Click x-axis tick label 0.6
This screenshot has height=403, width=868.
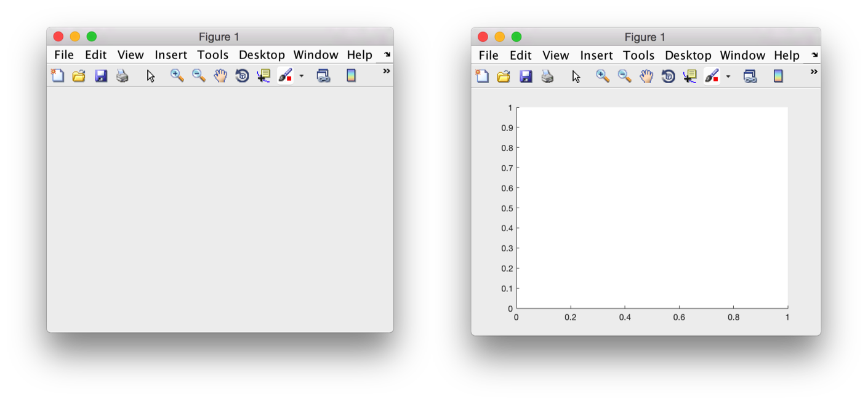679,317
